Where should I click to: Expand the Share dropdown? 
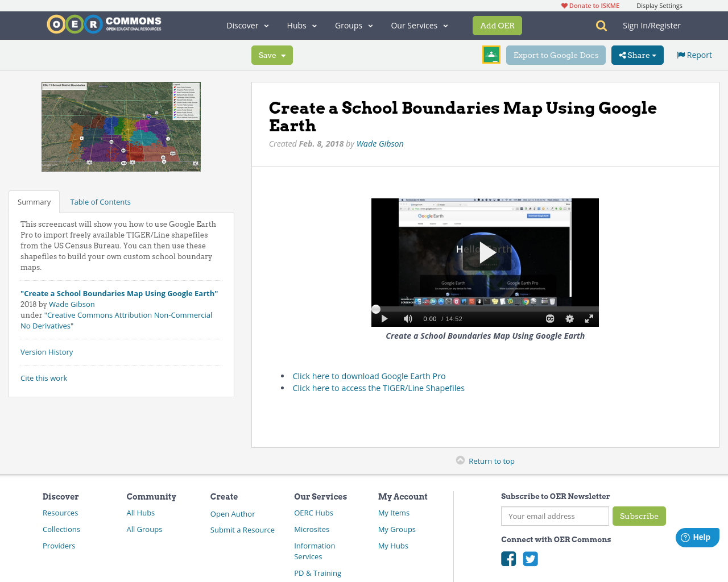click(x=637, y=55)
